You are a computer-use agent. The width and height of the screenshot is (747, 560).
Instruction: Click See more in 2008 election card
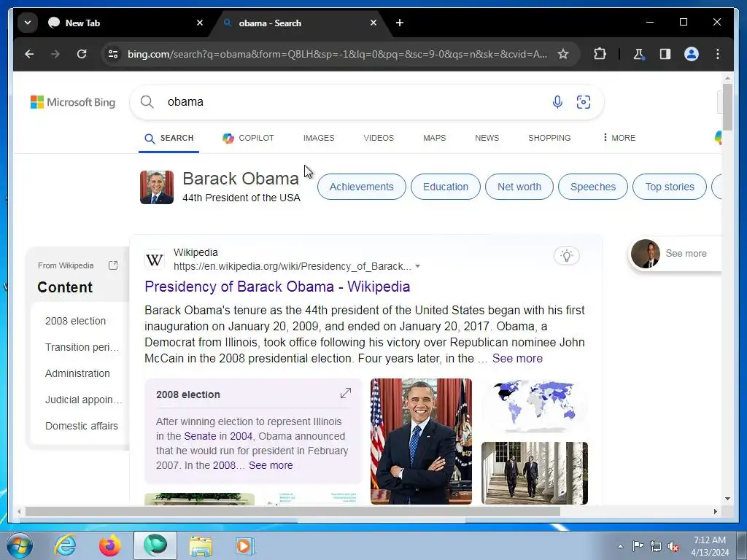coord(271,465)
